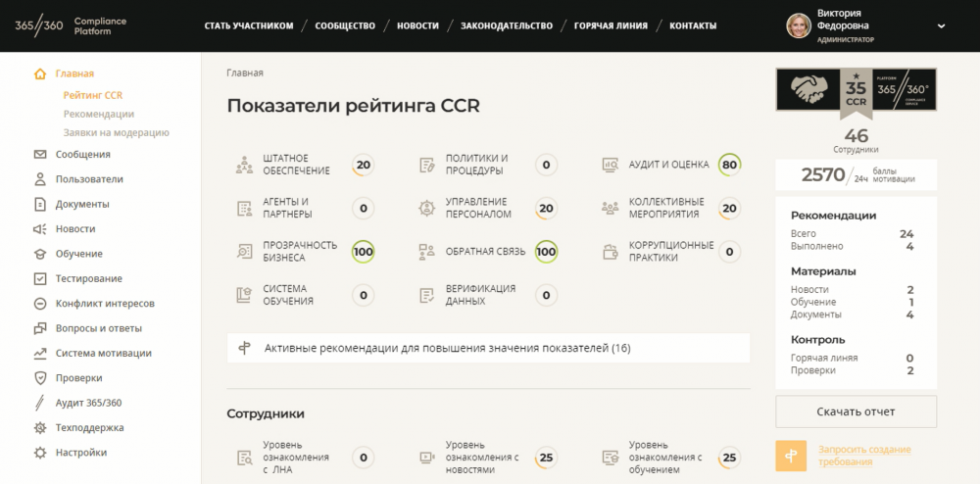This screenshot has width=980, height=484.
Task: Click the Настройки gear icon
Action: coord(40,453)
